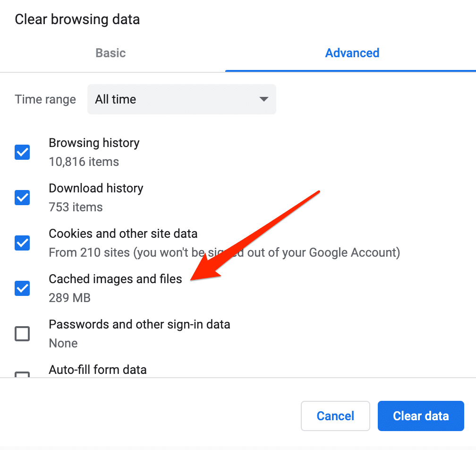476x450 pixels.
Task: Check the Auto-fill form data checkbox
Action: (x=22, y=374)
